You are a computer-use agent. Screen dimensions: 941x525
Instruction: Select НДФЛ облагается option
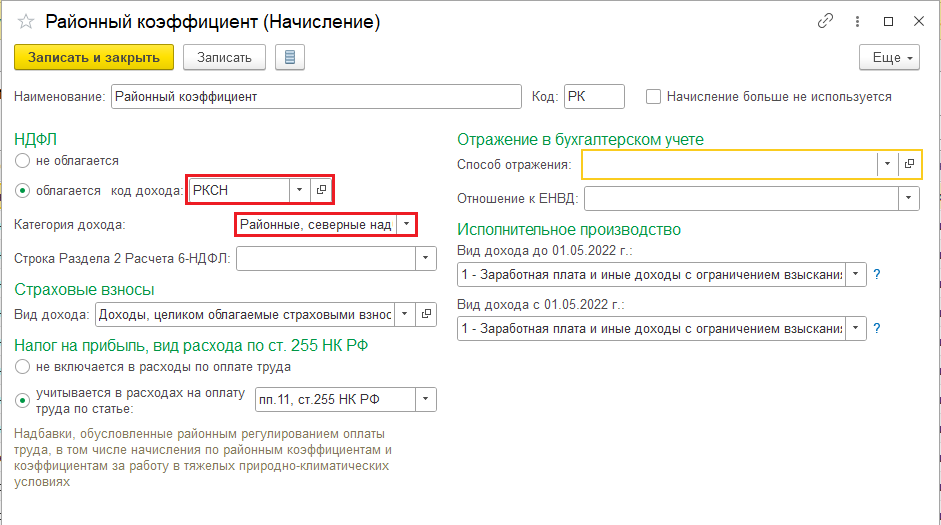click(x=22, y=191)
